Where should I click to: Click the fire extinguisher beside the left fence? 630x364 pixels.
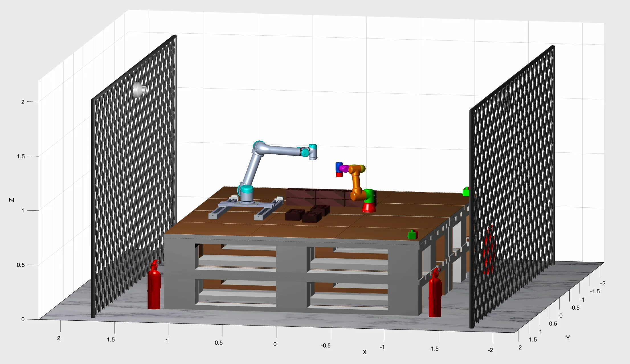[x=154, y=284]
